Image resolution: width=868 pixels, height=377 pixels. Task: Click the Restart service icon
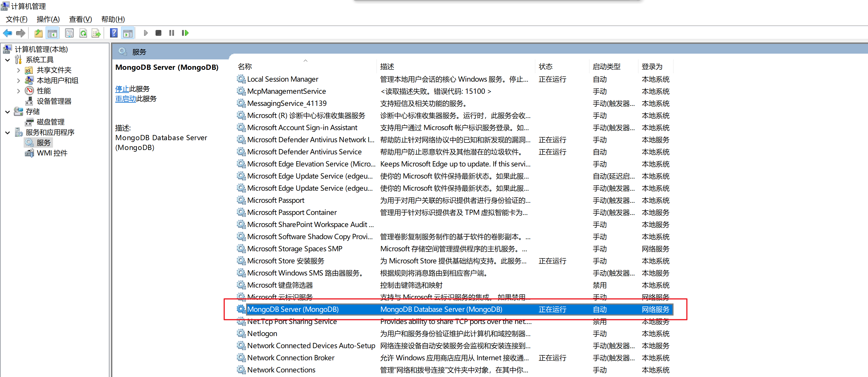[x=185, y=33]
